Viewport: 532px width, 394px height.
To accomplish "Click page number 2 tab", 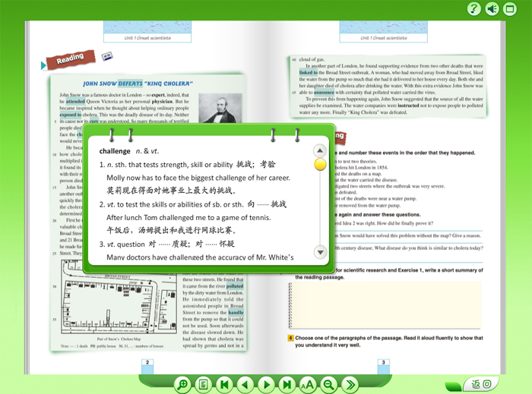I will pyautogui.click(x=147, y=366).
